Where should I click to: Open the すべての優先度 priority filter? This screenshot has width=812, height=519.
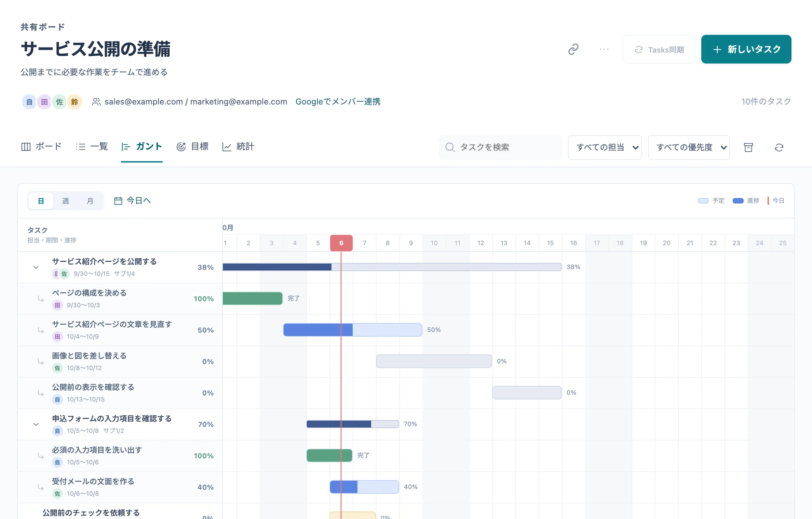[x=689, y=147]
